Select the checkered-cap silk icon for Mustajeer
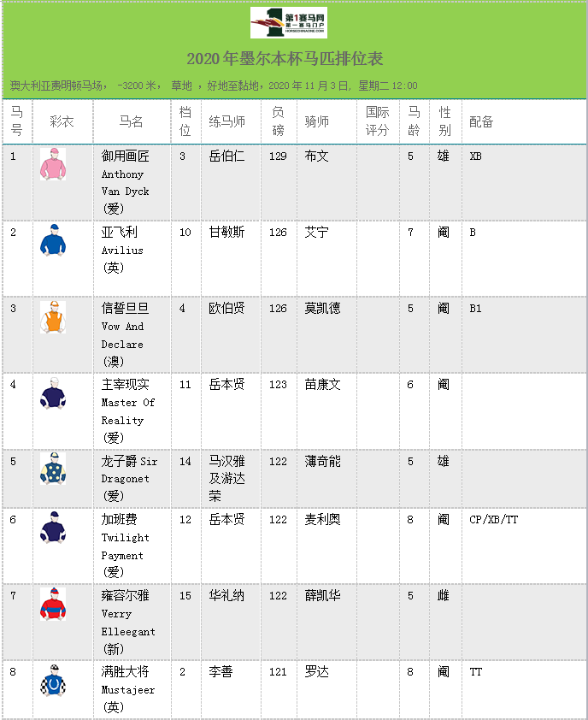588x720 pixels. pyautogui.click(x=53, y=680)
